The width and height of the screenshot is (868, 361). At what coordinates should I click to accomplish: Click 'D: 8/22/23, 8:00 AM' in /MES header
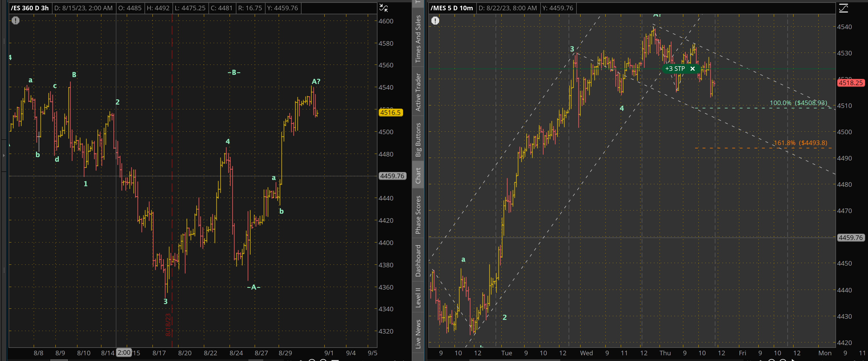[508, 8]
